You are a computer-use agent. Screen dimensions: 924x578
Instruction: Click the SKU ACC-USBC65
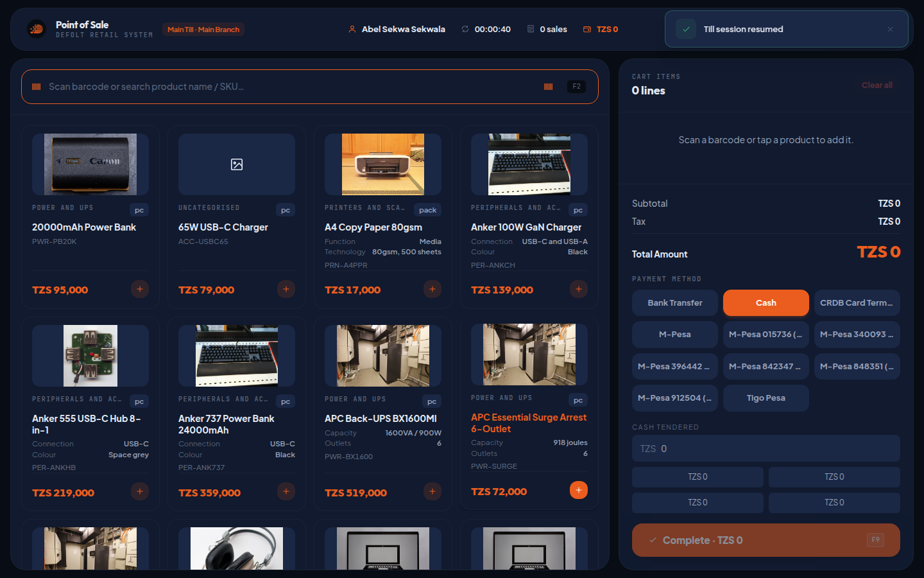click(x=203, y=242)
